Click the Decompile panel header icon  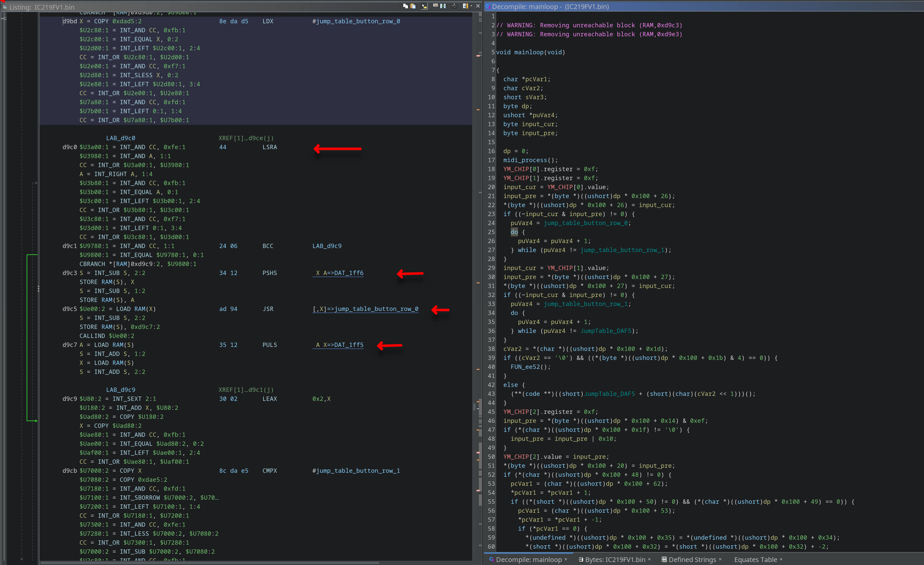[488, 6]
